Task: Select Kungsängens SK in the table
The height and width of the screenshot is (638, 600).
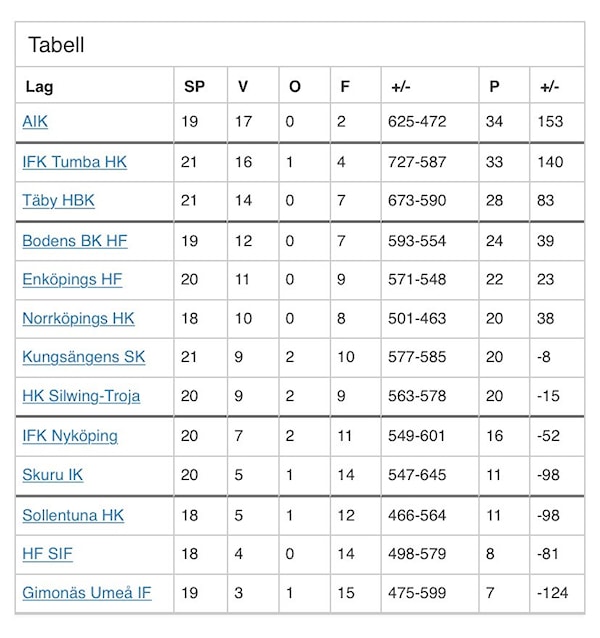Action: [83, 357]
